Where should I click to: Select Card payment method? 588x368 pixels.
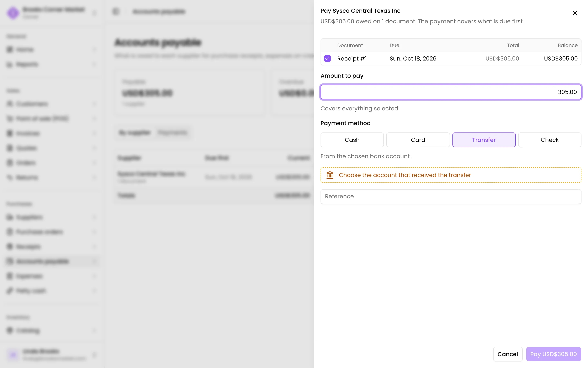pyautogui.click(x=418, y=140)
